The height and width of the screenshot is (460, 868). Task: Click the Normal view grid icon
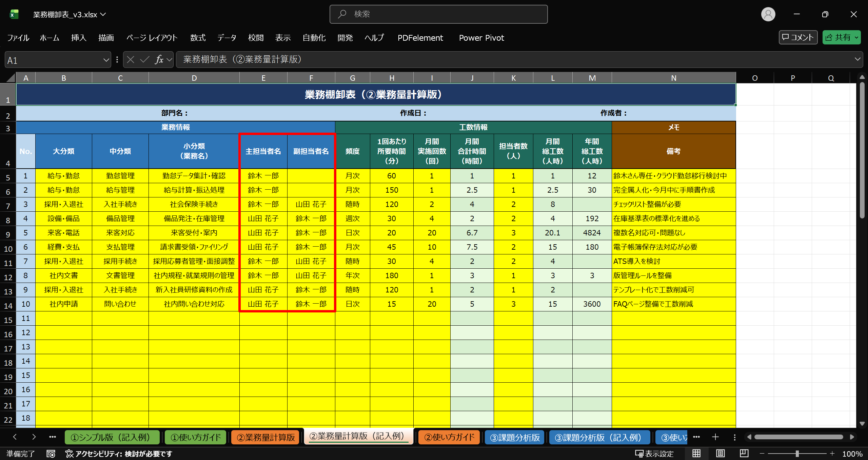696,453
